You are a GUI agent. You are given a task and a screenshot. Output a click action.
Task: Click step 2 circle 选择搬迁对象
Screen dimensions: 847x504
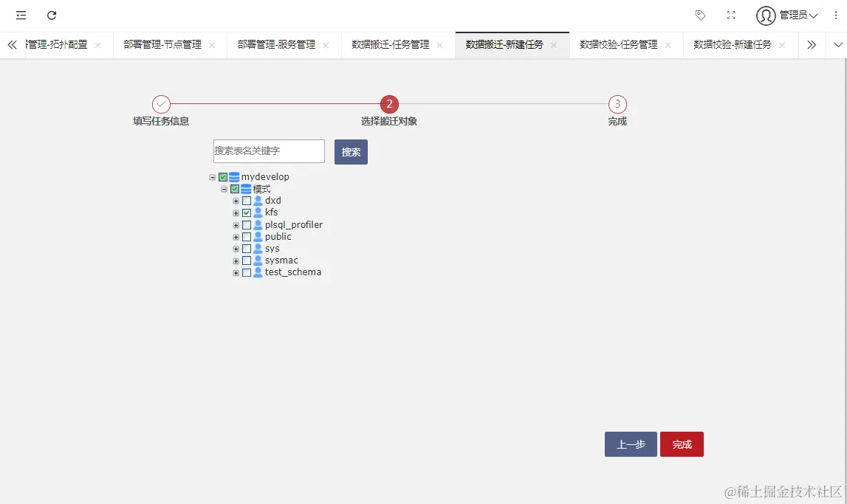[x=389, y=104]
